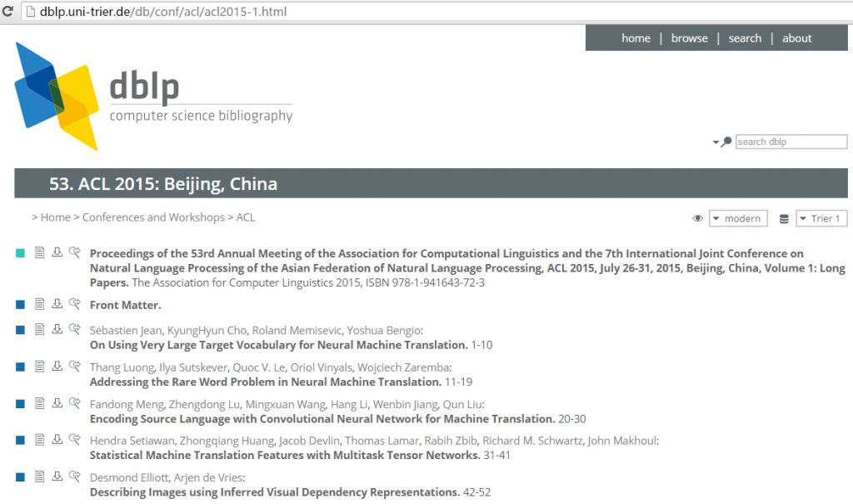Click author Jacob Devlin
This screenshot has height=504, width=853.
309,441
